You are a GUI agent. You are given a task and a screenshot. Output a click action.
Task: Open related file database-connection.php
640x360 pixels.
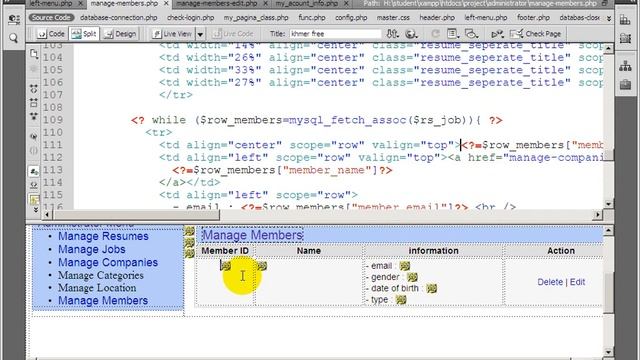[x=118, y=18]
